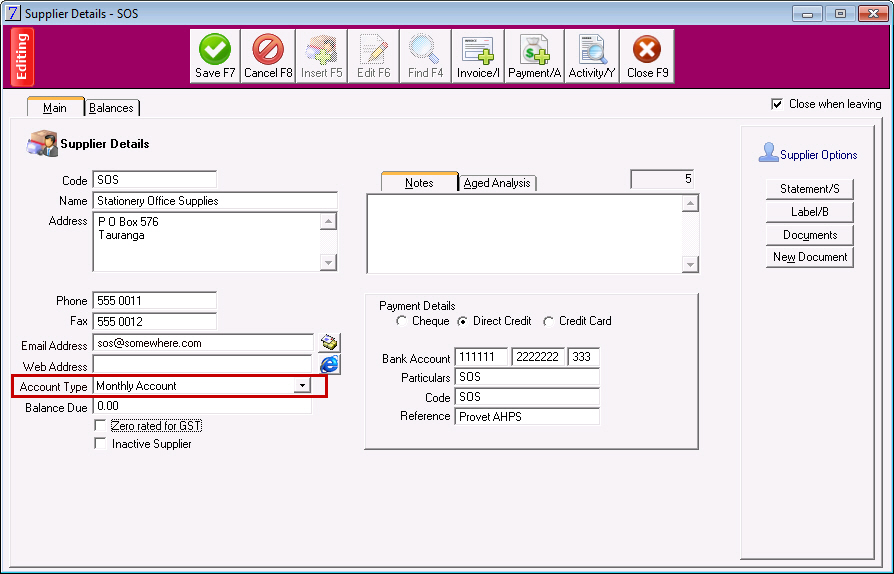Maximize the Supplier Details window

pos(840,13)
